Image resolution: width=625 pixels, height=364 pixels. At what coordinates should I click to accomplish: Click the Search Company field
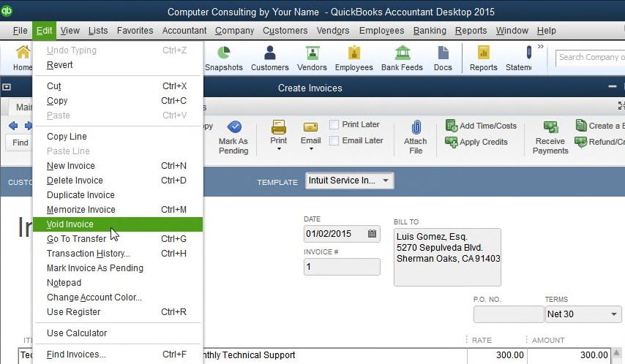(591, 57)
